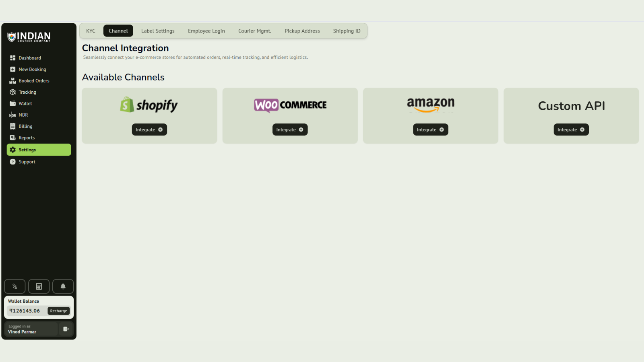Open Reports from the sidebar
644x362 pixels.
(39, 138)
